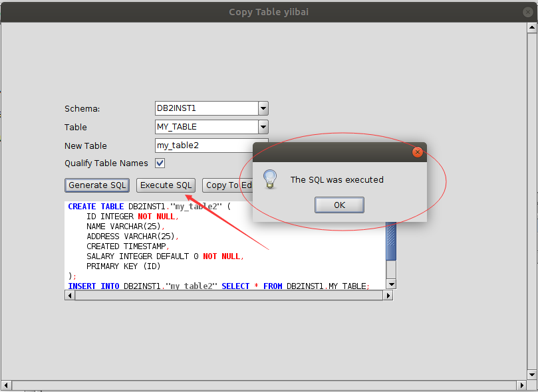
Task: Click the lightbulb info icon in dialog
Action: click(x=270, y=179)
